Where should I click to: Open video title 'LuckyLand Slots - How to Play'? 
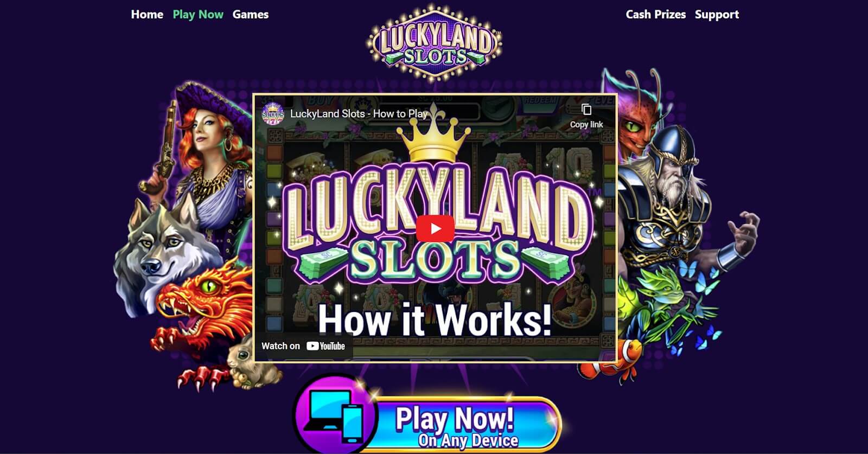click(359, 114)
